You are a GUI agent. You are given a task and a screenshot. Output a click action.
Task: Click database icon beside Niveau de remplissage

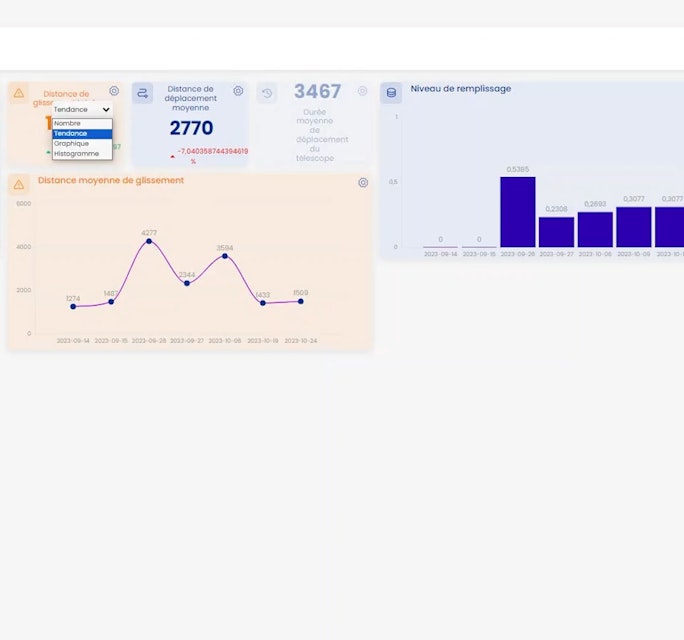391,93
